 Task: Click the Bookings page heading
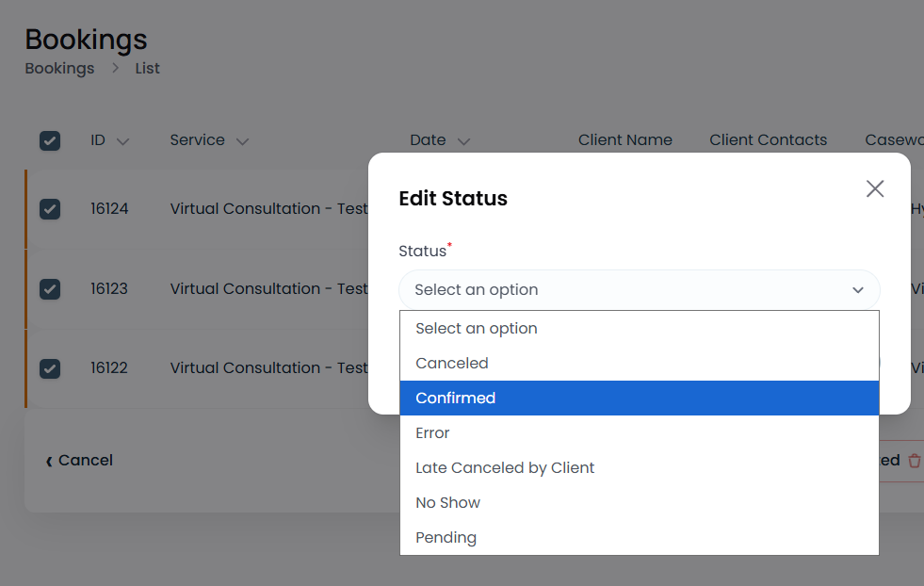coord(86,41)
